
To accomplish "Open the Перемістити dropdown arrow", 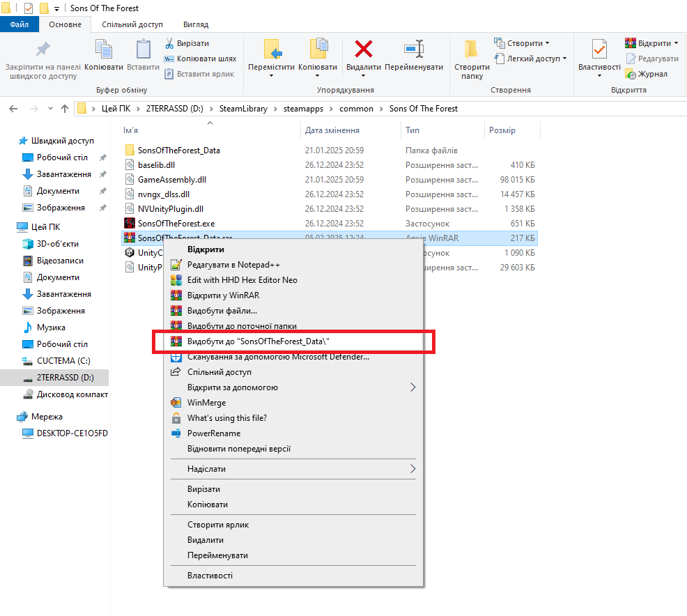I will [x=271, y=76].
